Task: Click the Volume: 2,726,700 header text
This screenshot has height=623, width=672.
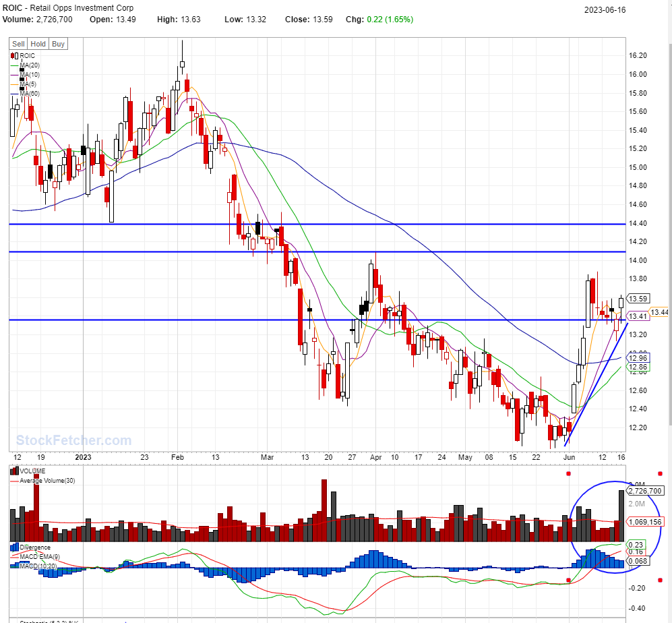Action: pyautogui.click(x=38, y=20)
